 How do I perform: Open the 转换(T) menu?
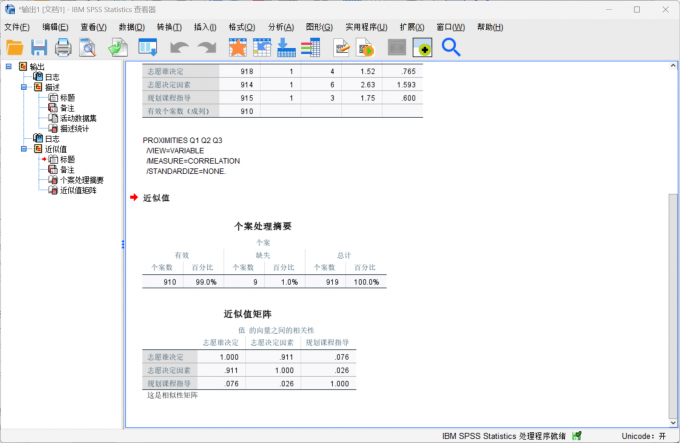click(x=170, y=27)
